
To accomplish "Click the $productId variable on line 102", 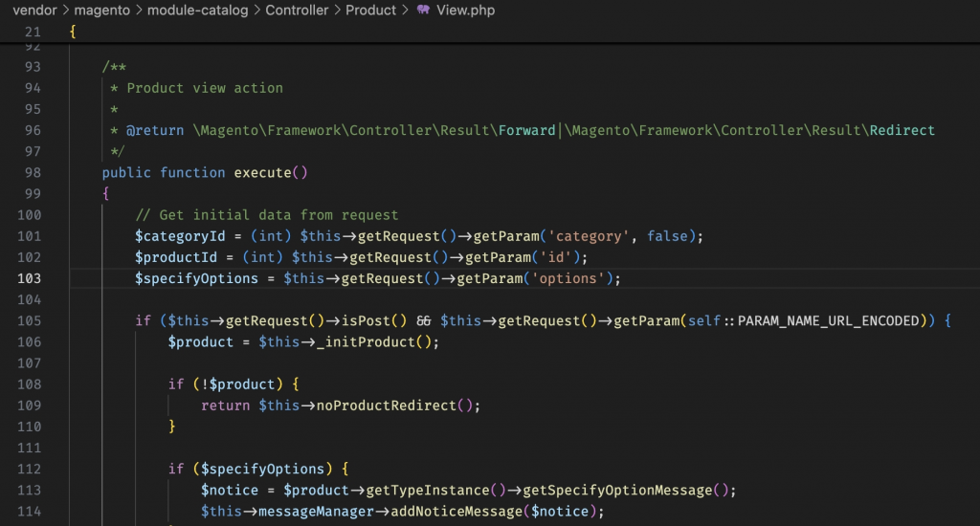I will (x=176, y=257).
